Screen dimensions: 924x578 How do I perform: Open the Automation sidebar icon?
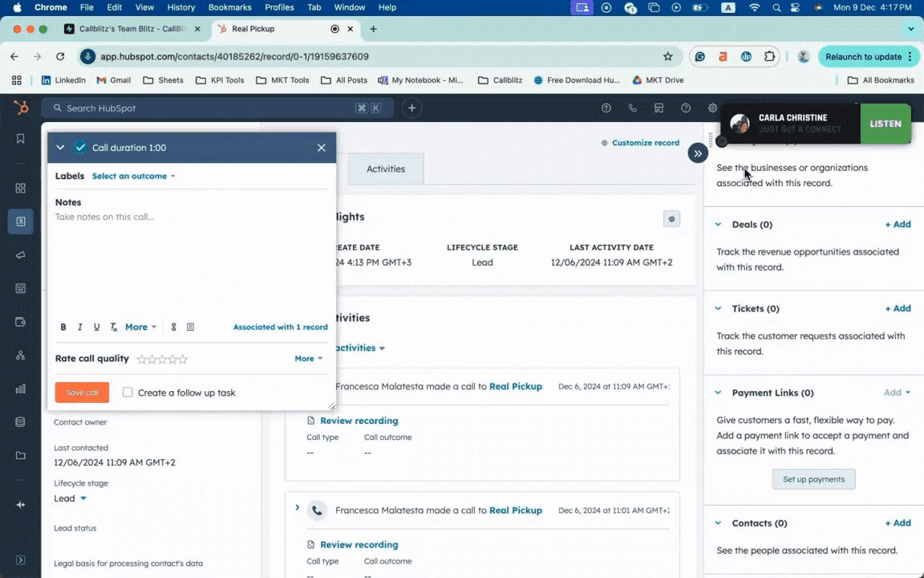click(x=21, y=355)
